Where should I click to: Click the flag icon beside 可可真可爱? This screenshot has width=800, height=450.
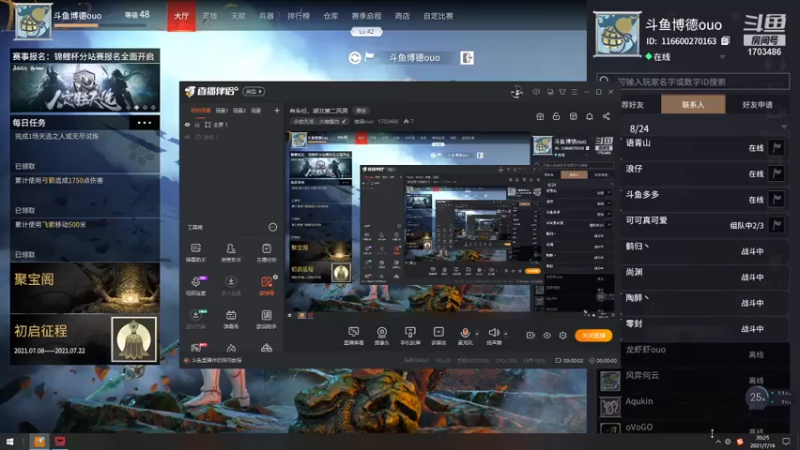(777, 224)
